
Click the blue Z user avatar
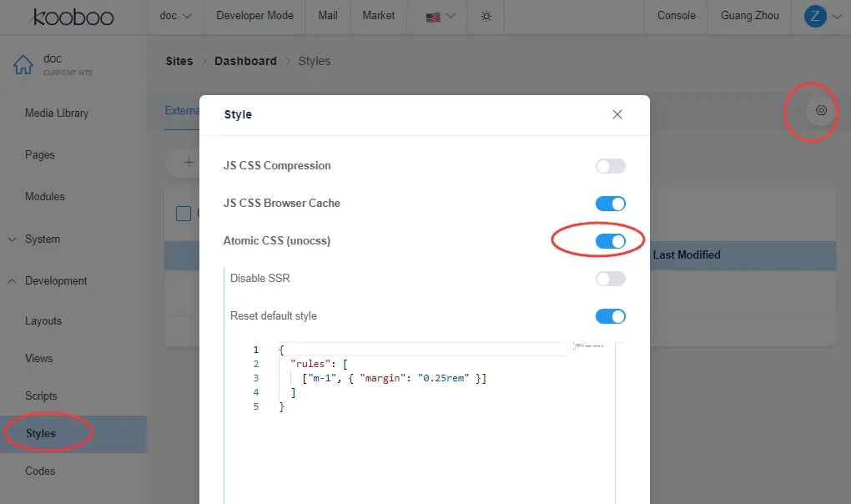point(814,16)
